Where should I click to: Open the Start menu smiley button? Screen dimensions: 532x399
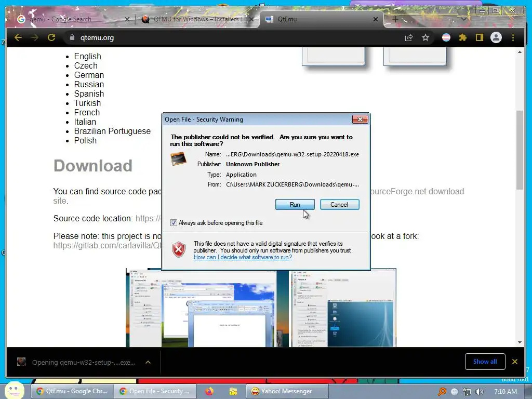point(14,391)
